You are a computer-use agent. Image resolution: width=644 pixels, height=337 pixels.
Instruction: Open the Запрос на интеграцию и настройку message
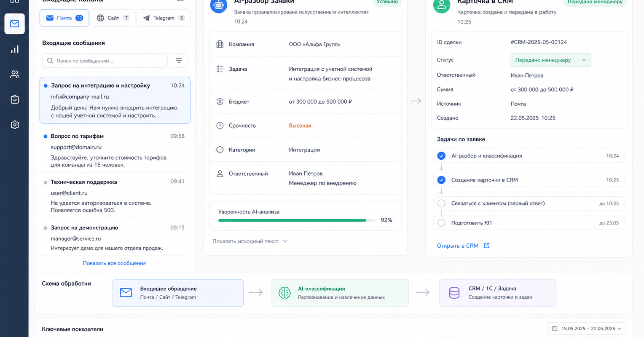coord(115,100)
